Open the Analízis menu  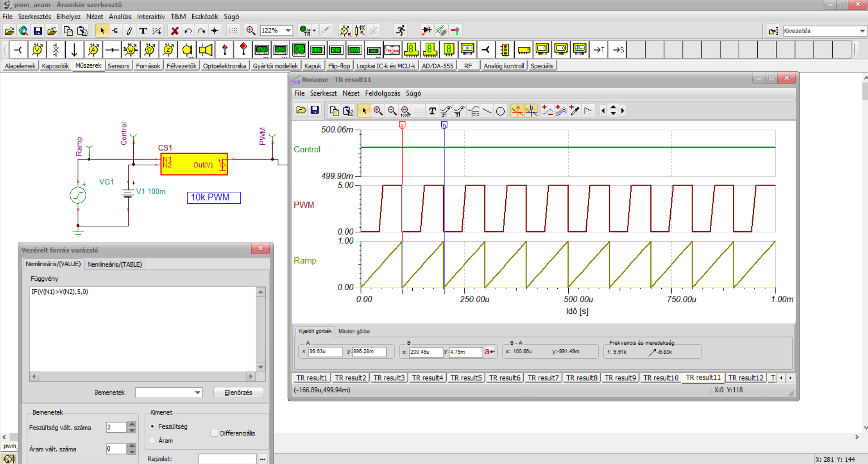[x=120, y=16]
